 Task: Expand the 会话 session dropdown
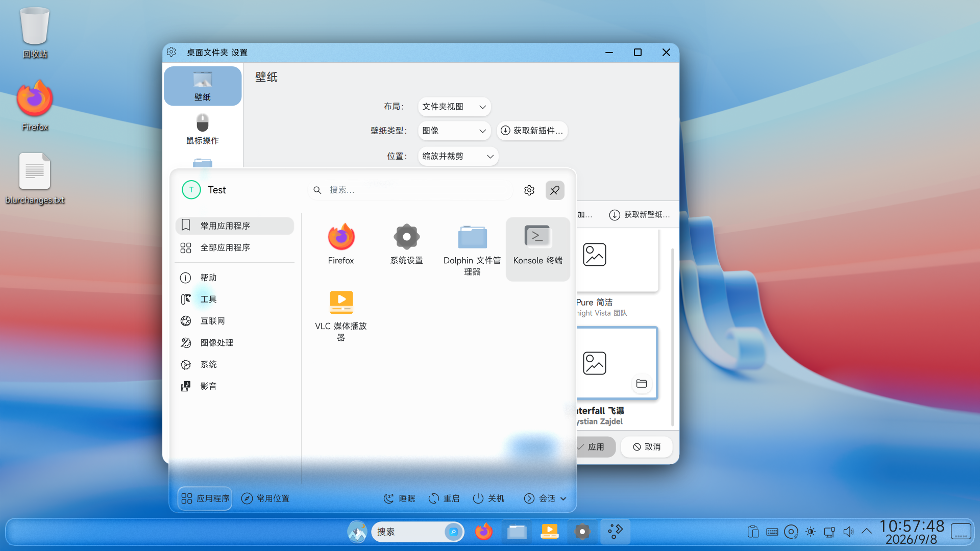point(546,498)
